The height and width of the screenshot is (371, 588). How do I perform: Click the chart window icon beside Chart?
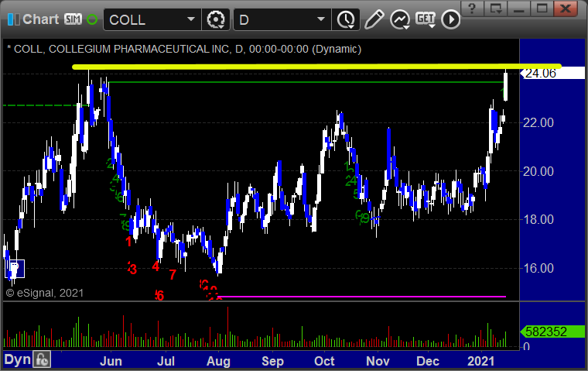pos(13,19)
